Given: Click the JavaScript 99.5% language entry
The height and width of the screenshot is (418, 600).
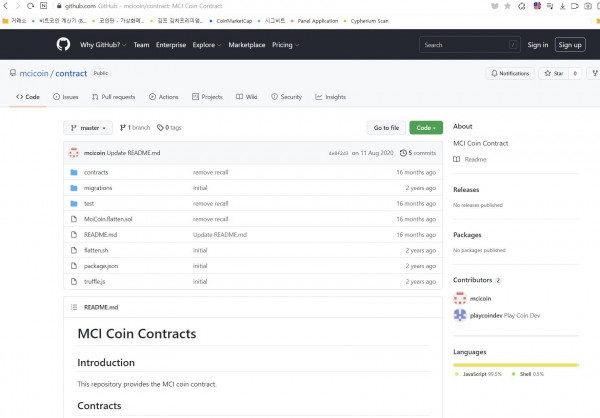Looking at the screenshot, I should click(x=478, y=374).
